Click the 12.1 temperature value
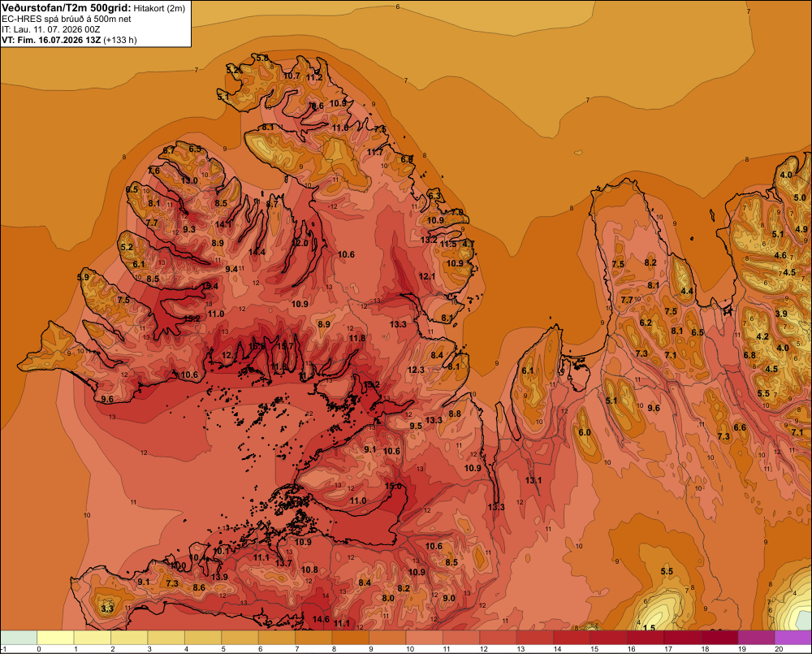Screen dimensions: 812x654 pos(427,276)
